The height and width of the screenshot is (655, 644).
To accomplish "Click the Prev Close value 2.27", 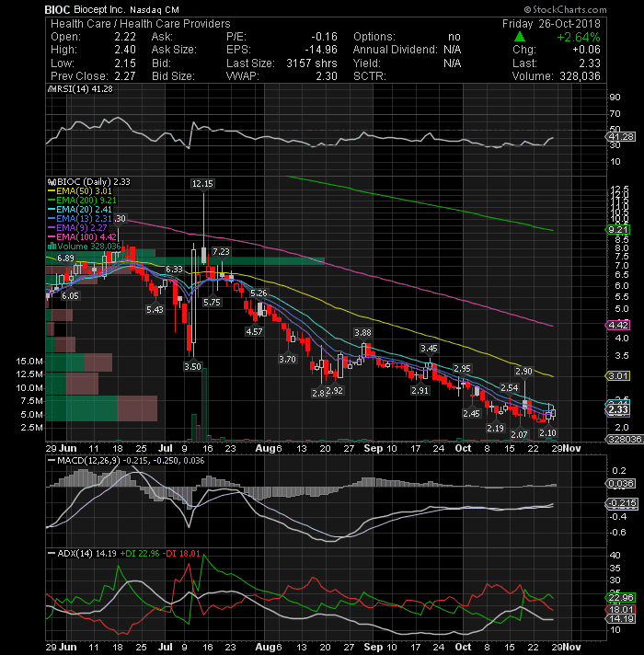I will pos(125,76).
